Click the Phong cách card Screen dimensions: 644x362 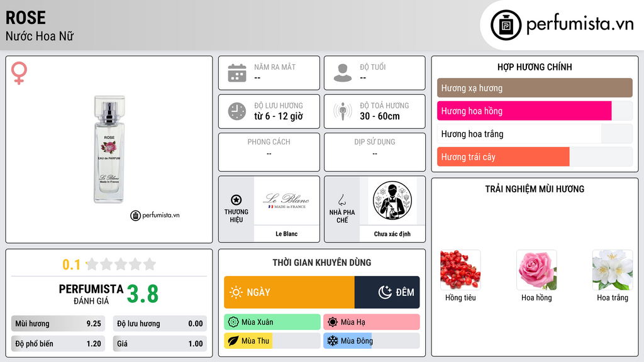269,152
